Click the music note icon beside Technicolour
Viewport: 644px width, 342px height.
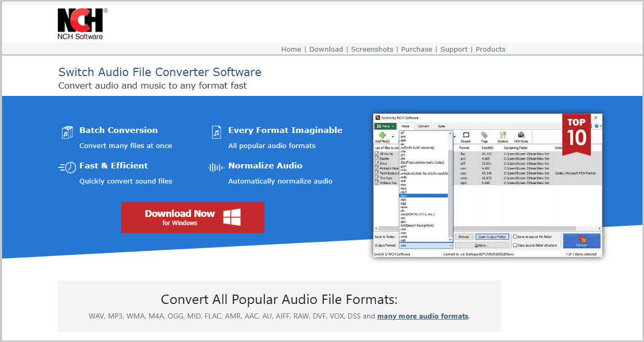[377, 173]
